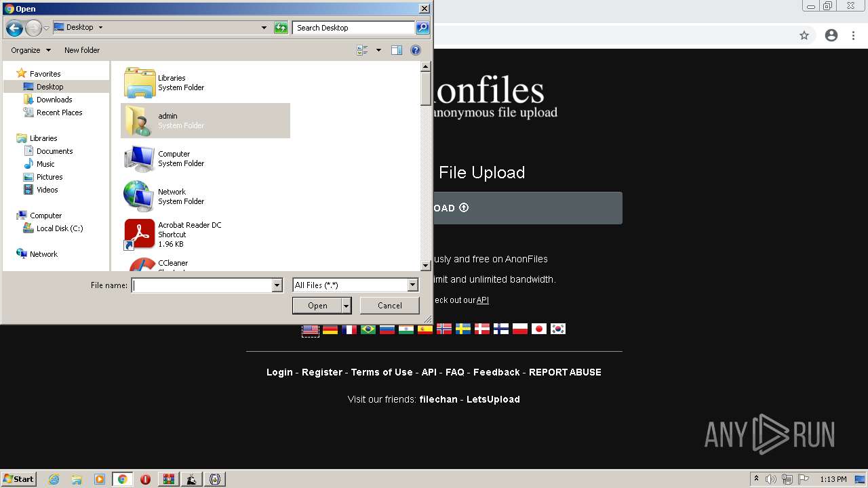868x488 pixels.
Task: Open Chrome's three-dot menu
Action: coord(854,35)
